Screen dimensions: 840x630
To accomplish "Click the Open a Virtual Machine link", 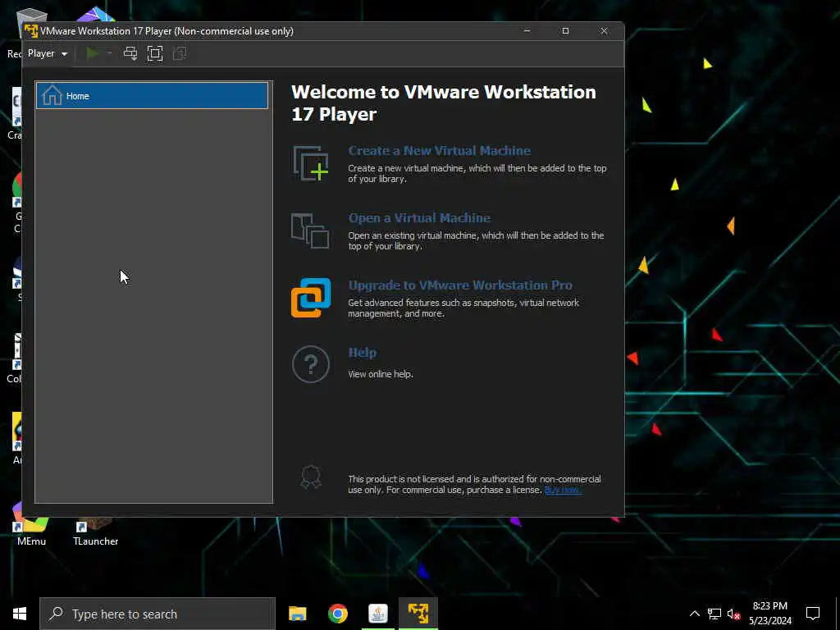I will click(x=419, y=218).
